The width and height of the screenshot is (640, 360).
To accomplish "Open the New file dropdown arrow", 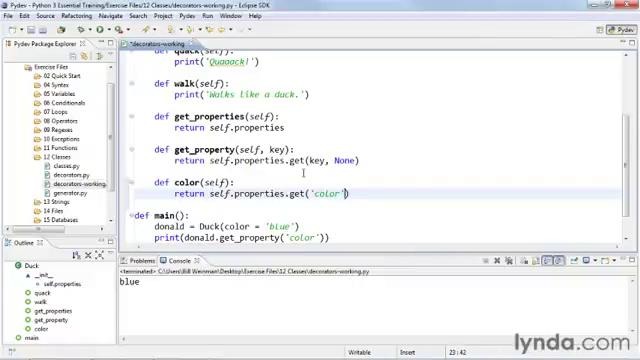I will [22, 30].
